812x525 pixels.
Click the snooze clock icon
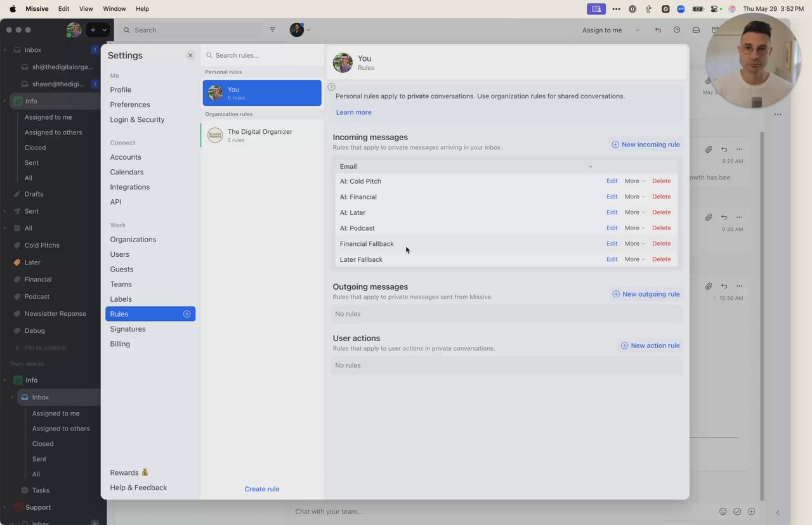point(677,30)
